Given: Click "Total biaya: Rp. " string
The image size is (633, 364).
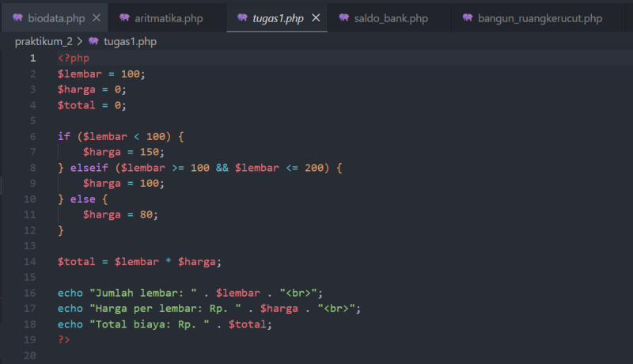Looking at the screenshot, I should click(x=150, y=324).
